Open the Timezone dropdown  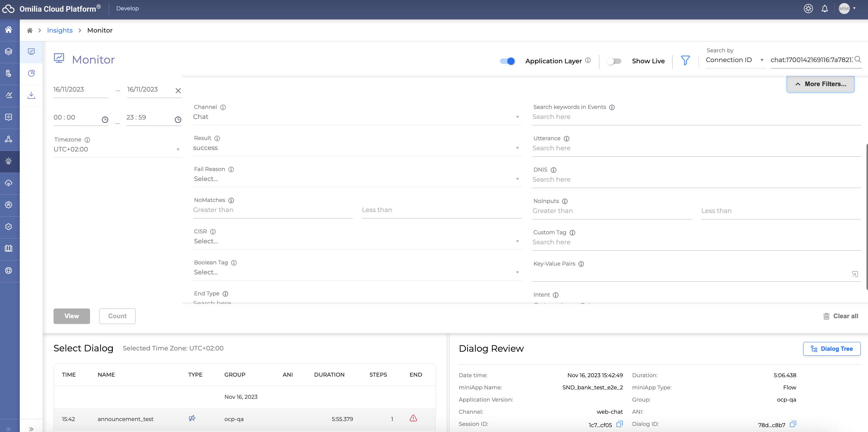tap(116, 149)
